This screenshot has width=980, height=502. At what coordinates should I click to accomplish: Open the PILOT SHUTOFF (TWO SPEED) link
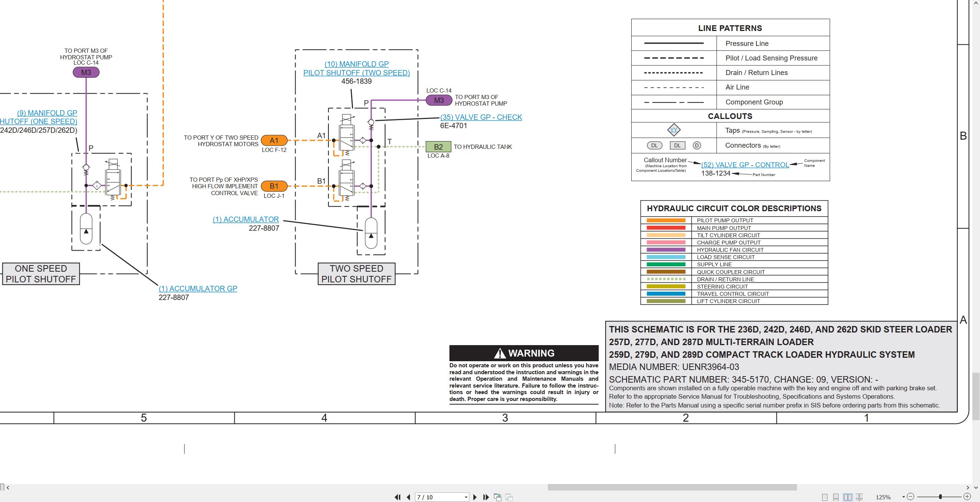click(x=356, y=73)
